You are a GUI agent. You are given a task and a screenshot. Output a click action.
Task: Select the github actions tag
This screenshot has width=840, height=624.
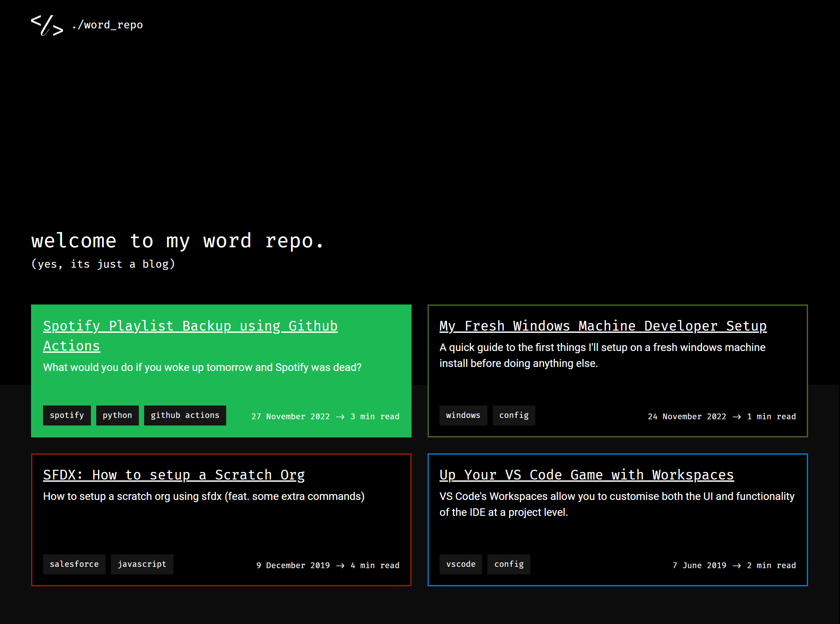[x=185, y=415]
